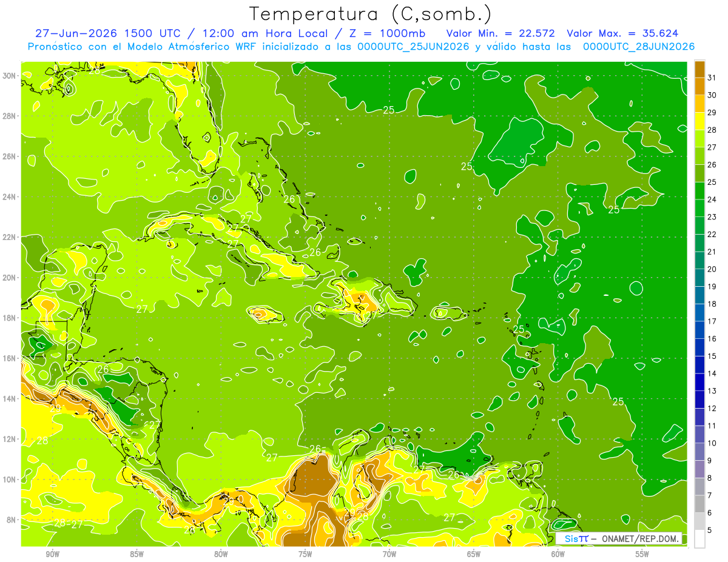Click the 18N latitude axis label
The width and height of the screenshot is (728, 562).
click(10, 318)
